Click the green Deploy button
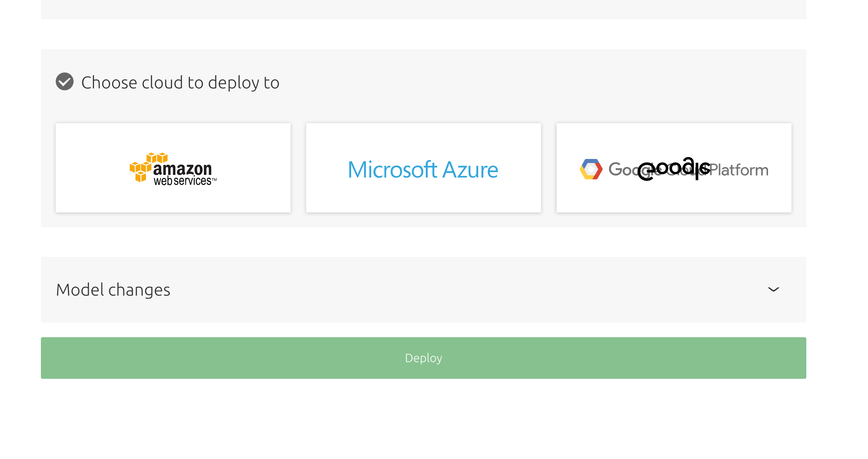The height and width of the screenshot is (459, 868). click(424, 358)
